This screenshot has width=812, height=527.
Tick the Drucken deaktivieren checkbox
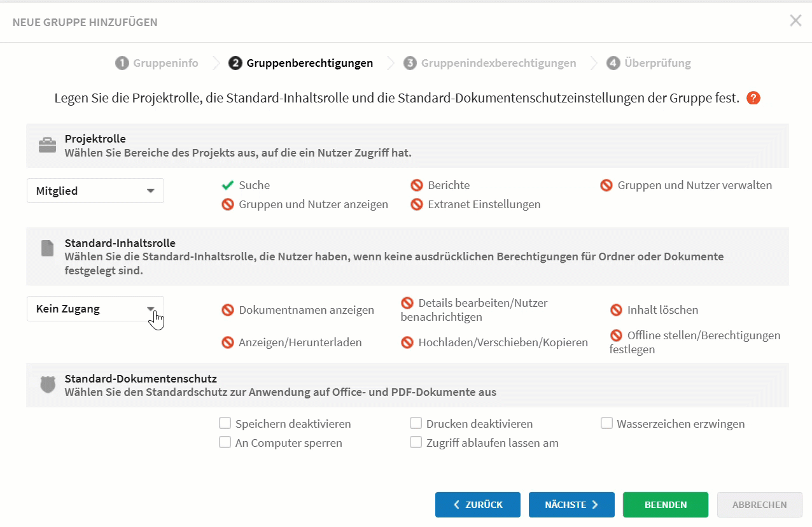point(416,423)
